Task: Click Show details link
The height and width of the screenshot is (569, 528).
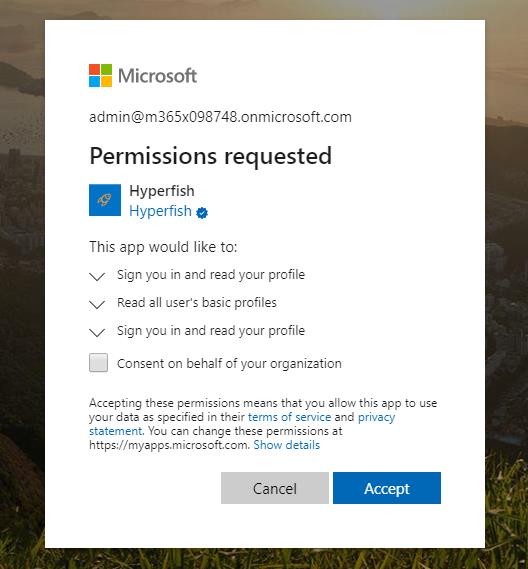Action: pyautogui.click(x=286, y=445)
